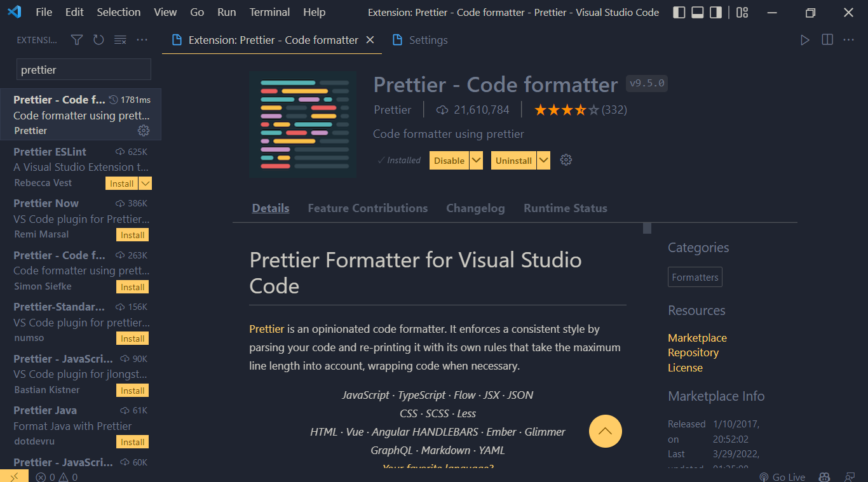Open Customize Layout icon
This screenshot has width=868, height=482.
[742, 12]
